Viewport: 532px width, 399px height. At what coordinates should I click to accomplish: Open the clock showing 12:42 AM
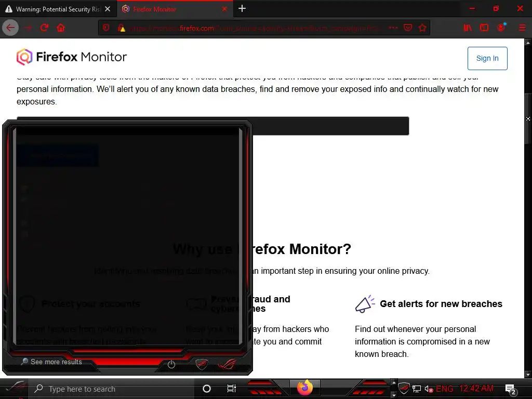[476, 389]
